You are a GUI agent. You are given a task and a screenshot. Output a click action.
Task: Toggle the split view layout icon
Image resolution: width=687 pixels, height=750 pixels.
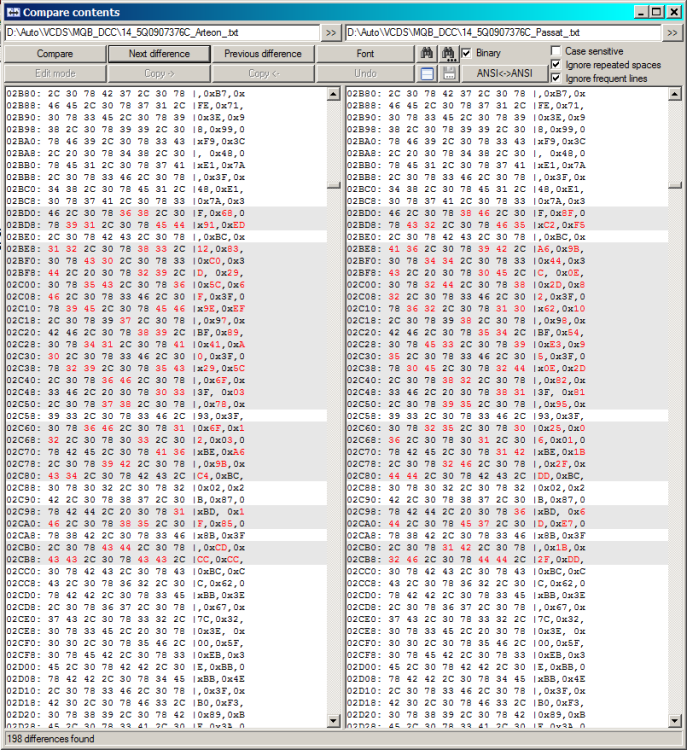coord(425,74)
